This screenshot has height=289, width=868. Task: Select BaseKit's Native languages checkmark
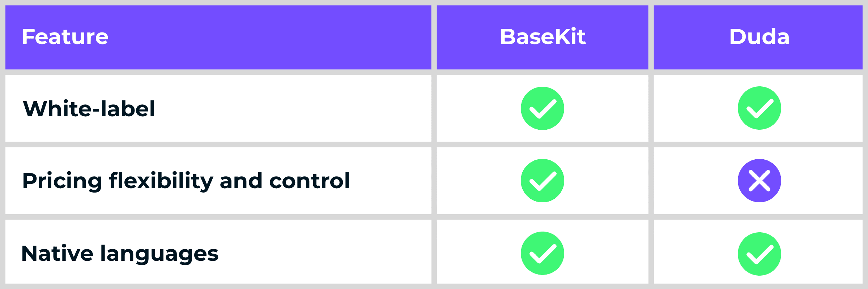pos(542,253)
